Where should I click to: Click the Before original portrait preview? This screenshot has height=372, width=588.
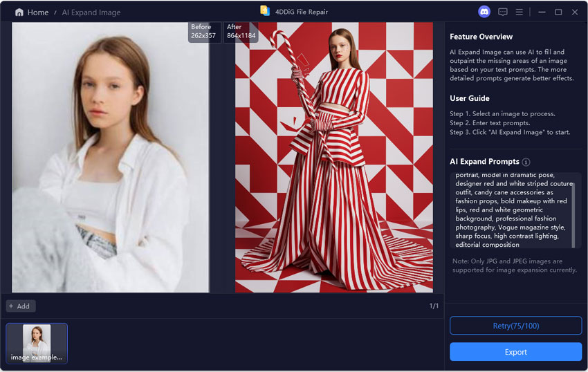[x=111, y=157]
